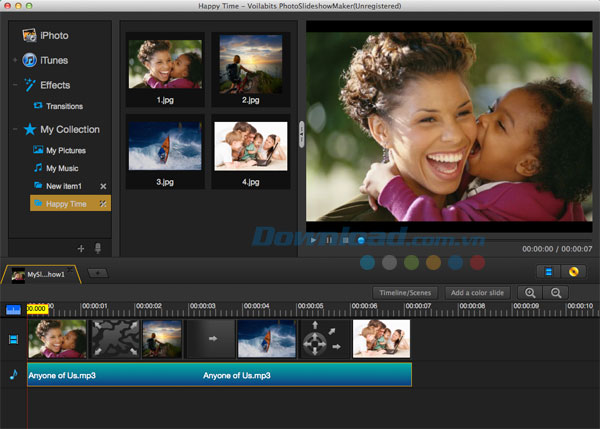Zoom in on the timeline
Screen dimensions: 600x429
click(531, 292)
